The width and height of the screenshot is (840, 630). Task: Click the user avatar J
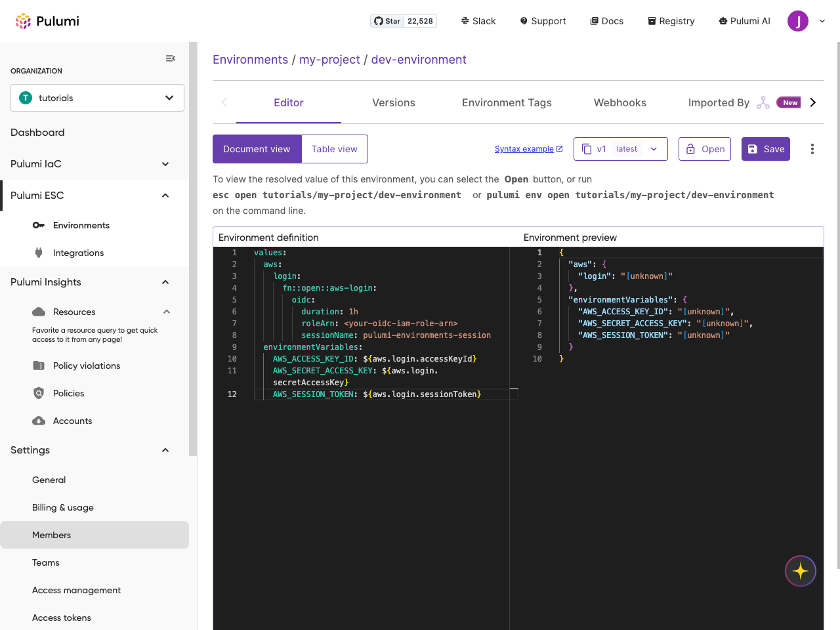pos(798,21)
